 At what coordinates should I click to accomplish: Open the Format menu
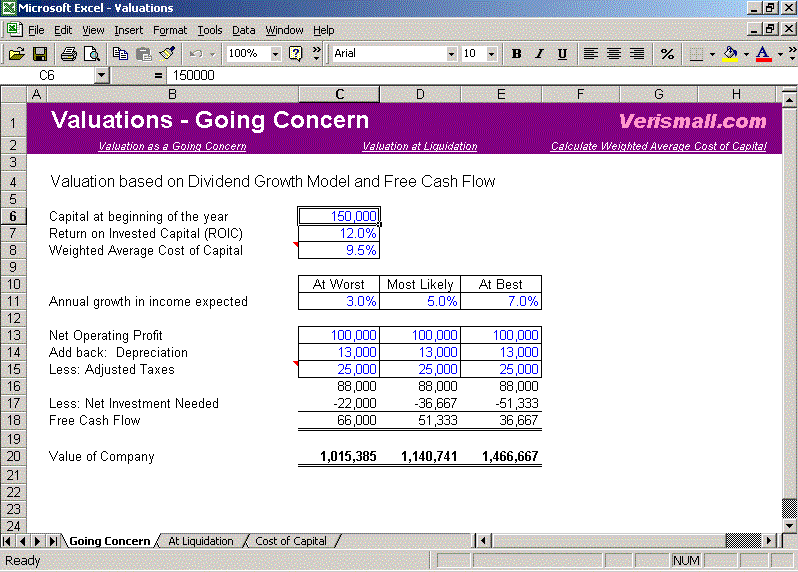[x=170, y=30]
